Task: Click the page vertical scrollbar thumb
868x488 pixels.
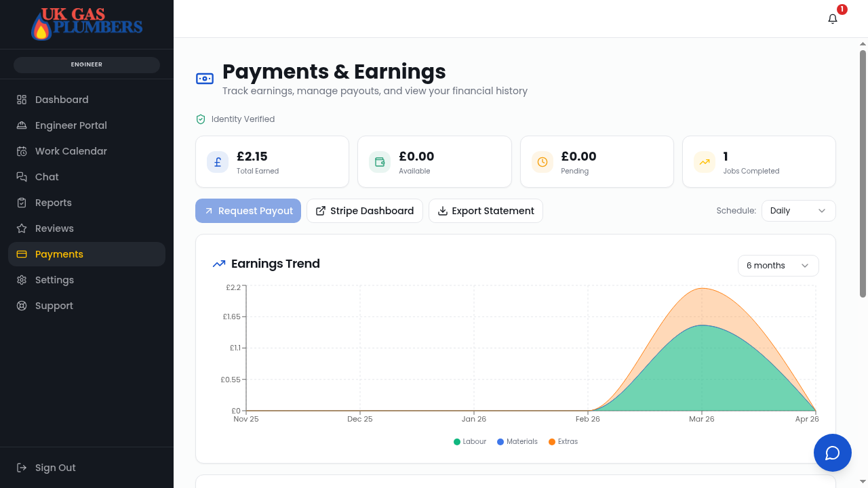Action: pyautogui.click(x=863, y=174)
